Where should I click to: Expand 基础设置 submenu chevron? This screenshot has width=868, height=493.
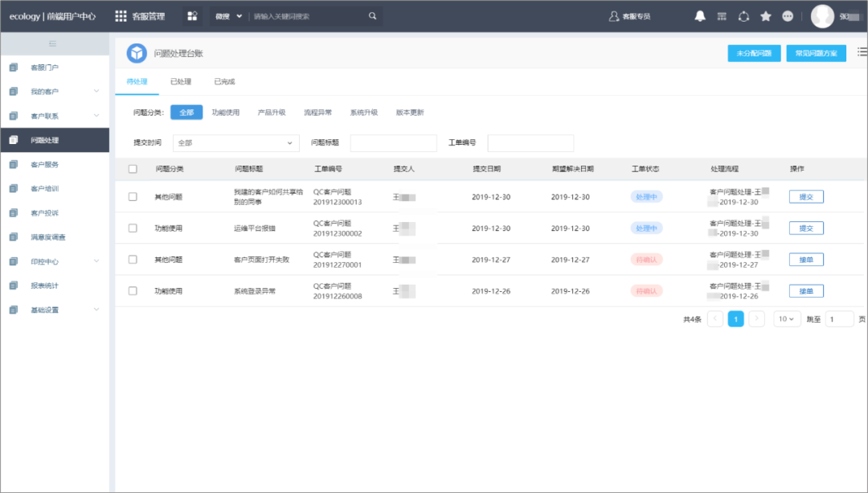point(96,310)
